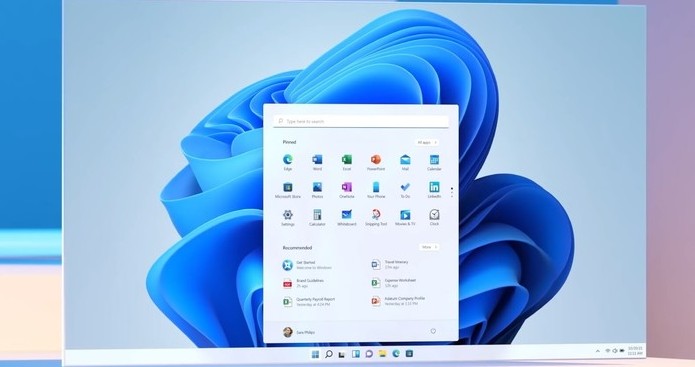The image size is (695, 367).
Task: Click the 'More' button under Recommended
Action: pos(429,247)
